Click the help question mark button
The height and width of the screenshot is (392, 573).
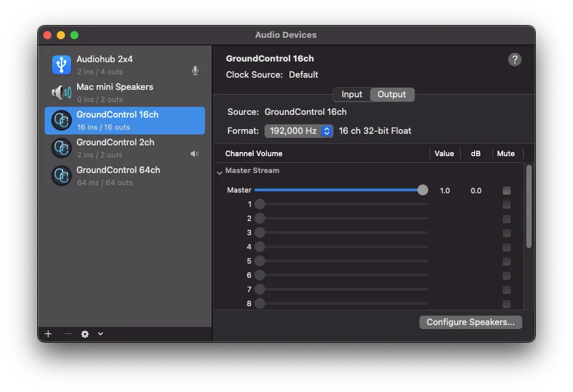(x=514, y=59)
